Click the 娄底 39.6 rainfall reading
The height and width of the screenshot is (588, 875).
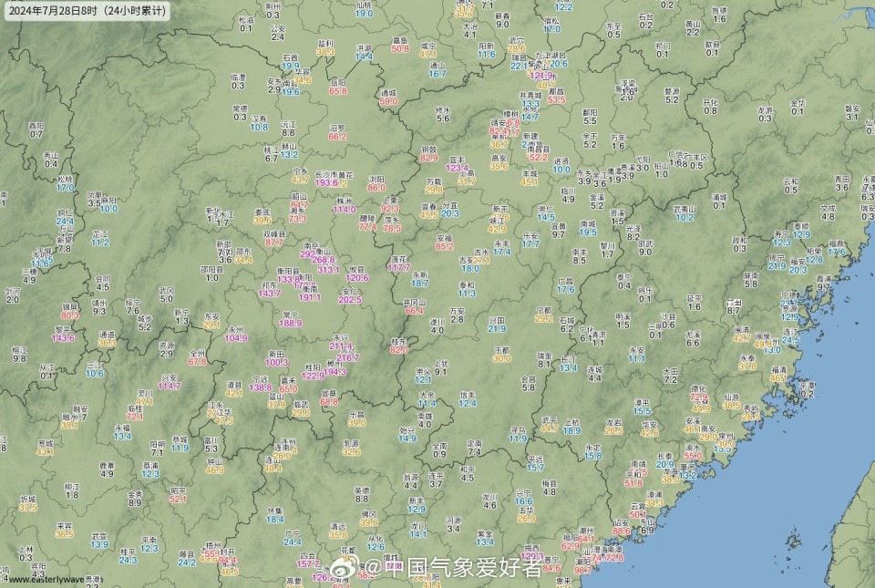262,216
